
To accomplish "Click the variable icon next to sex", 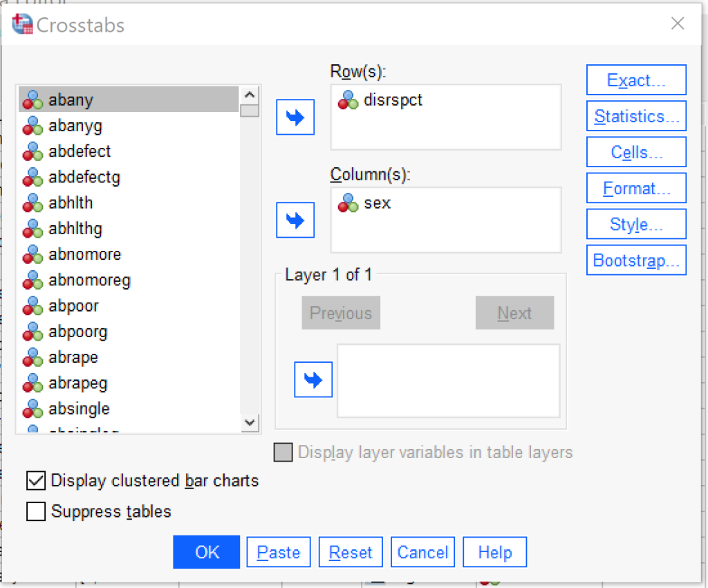I will (348, 203).
